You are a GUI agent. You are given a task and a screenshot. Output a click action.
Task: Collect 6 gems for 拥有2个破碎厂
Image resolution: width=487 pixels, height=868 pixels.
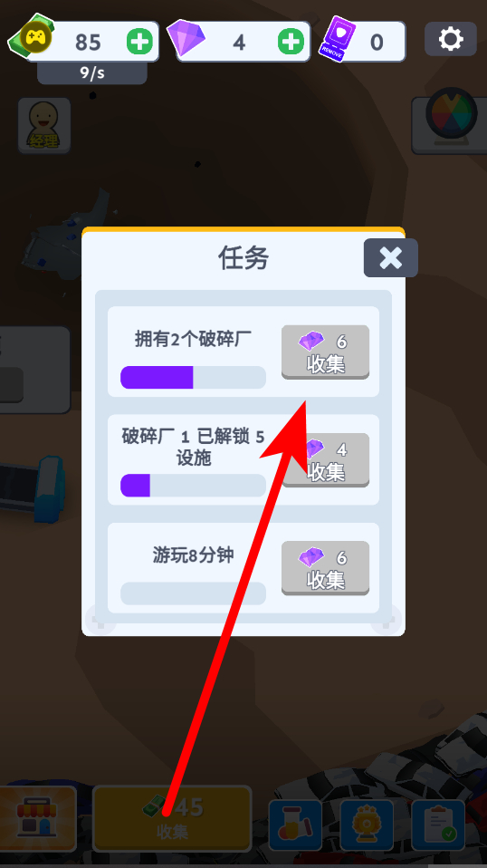tap(326, 352)
